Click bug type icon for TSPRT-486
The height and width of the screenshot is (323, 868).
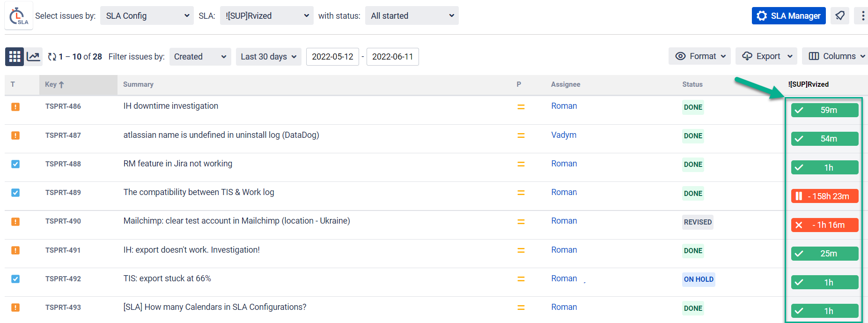(15, 107)
